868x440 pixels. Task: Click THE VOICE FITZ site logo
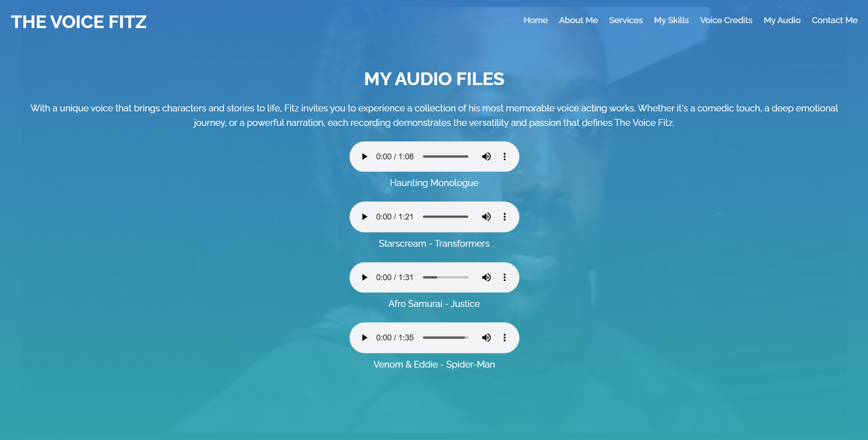click(79, 22)
